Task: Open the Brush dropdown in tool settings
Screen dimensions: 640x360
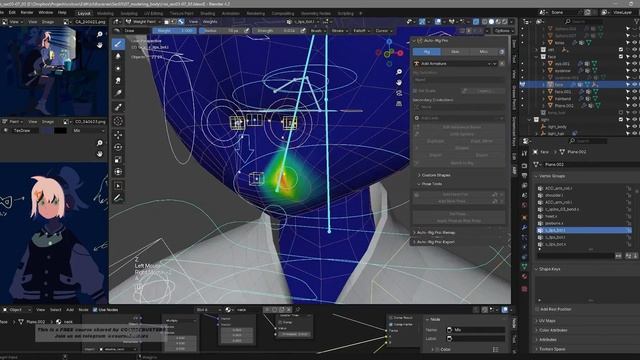Action: 318,31
